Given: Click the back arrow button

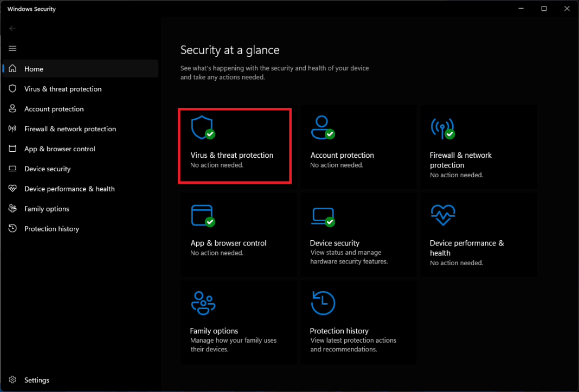Looking at the screenshot, I should [x=12, y=29].
